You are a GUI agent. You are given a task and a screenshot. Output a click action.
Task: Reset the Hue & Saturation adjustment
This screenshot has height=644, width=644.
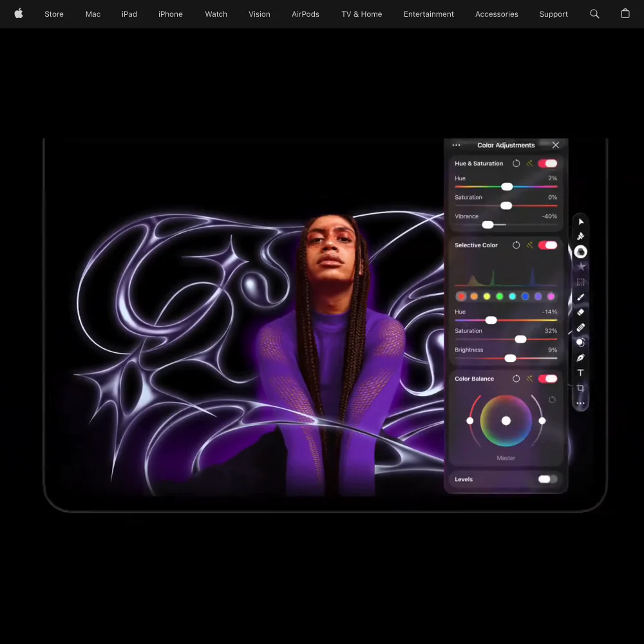[x=516, y=164]
